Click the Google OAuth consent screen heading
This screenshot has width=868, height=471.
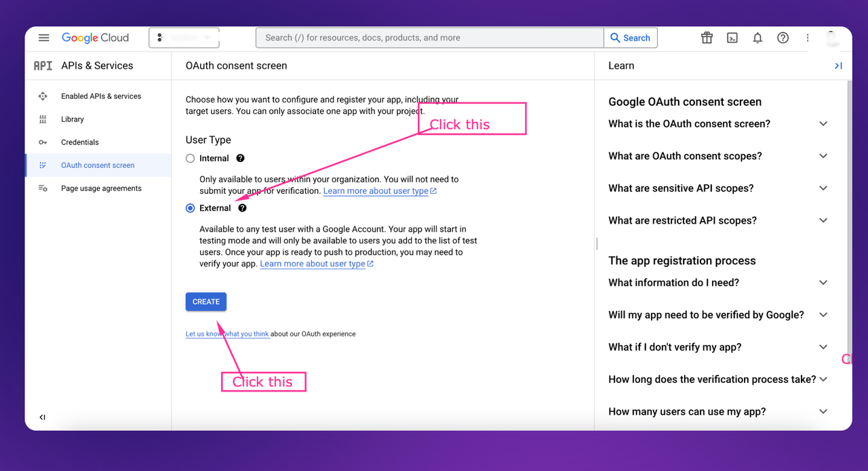[x=685, y=102]
